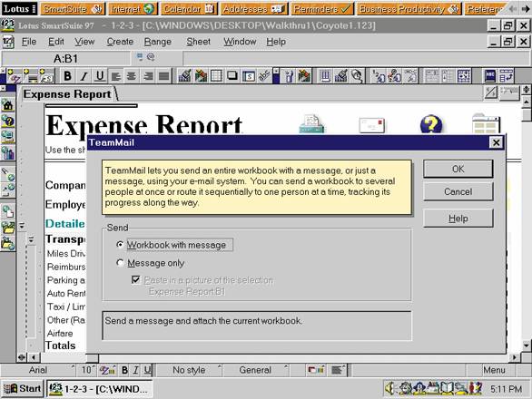Toggle Paste in a picture of the selection
Image resolution: width=532 pixels, height=399 pixels.
[x=135, y=280]
